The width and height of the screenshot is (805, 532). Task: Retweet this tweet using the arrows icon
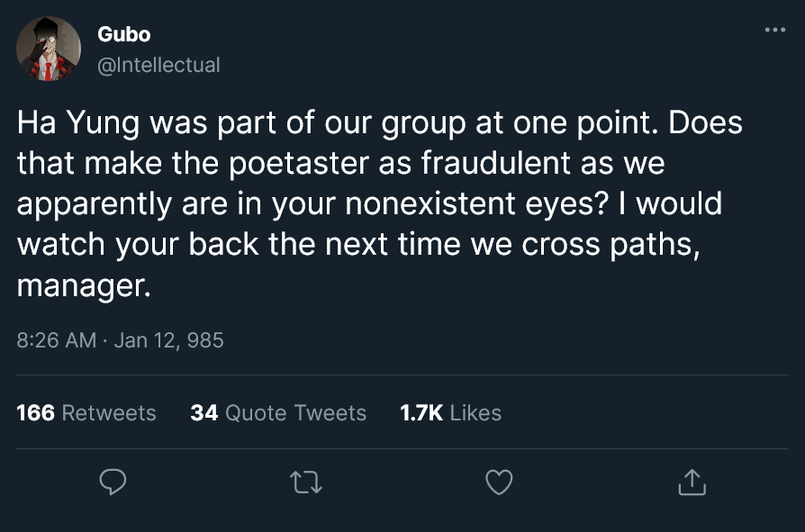[x=306, y=483]
